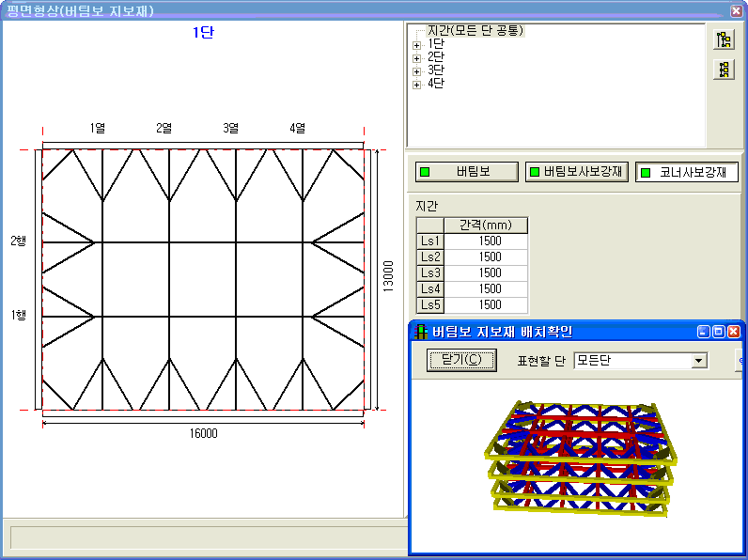The width and height of the screenshot is (748, 560).
Task: Click the 1행 row label
Action: [19, 315]
